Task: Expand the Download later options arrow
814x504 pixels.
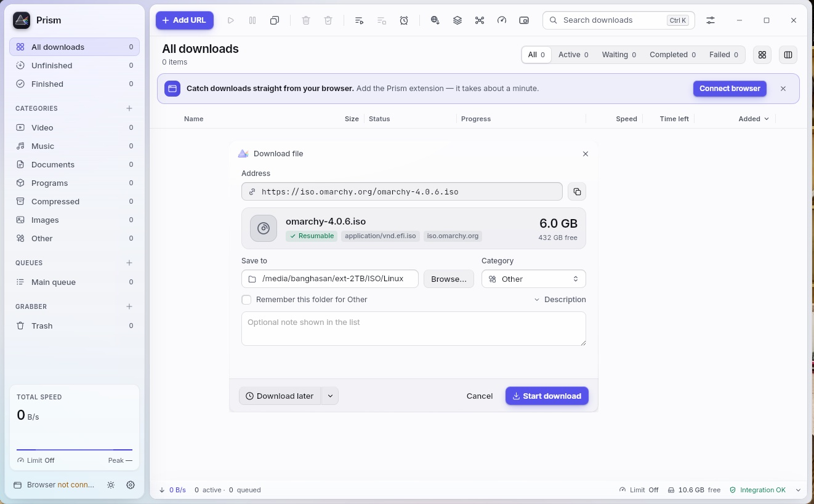Action: pos(330,396)
